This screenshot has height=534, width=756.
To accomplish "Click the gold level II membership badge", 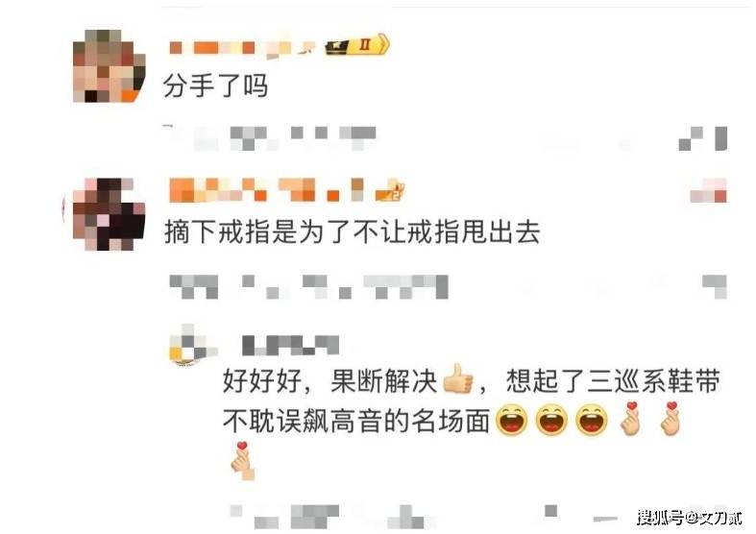I will 357,45.
